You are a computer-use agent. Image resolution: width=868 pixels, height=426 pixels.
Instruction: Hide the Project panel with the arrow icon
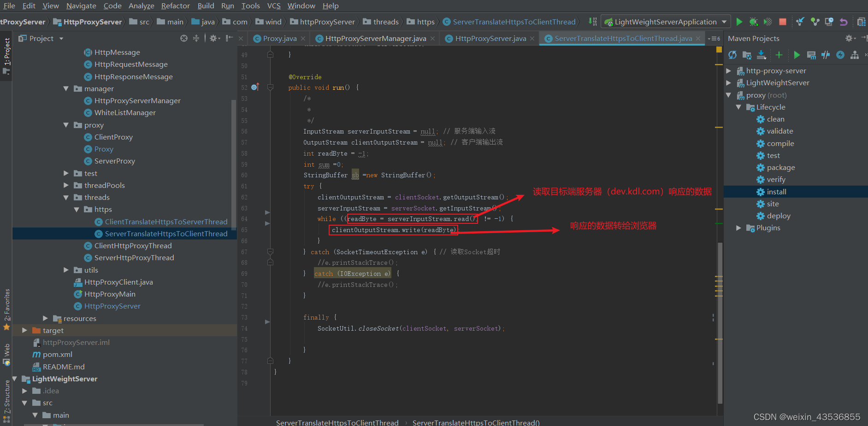point(229,38)
